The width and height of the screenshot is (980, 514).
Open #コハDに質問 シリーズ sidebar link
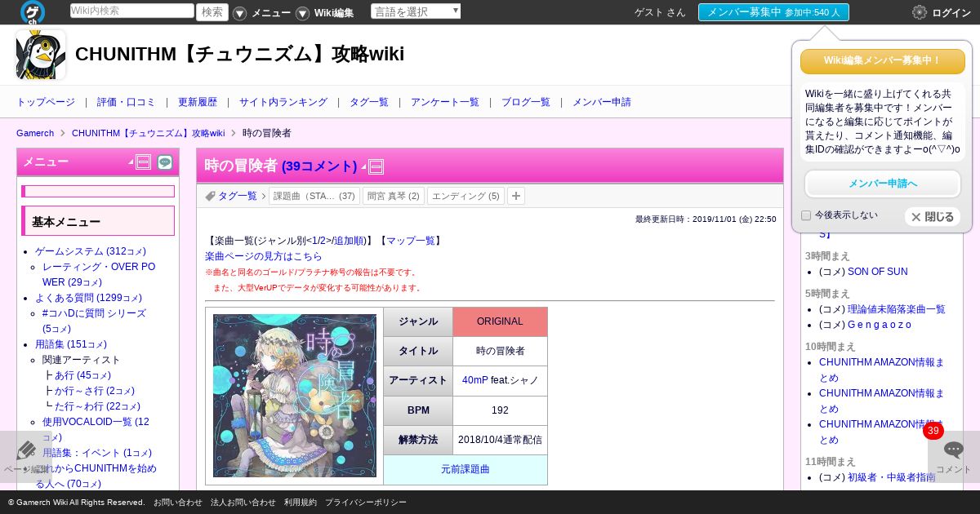(94, 321)
